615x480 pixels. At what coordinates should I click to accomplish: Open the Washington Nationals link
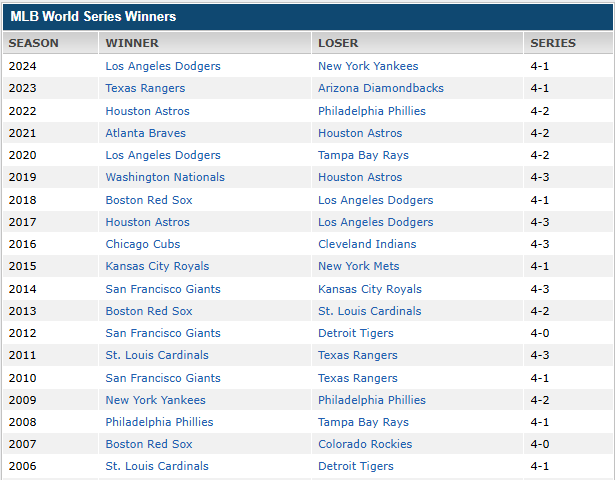coord(165,177)
